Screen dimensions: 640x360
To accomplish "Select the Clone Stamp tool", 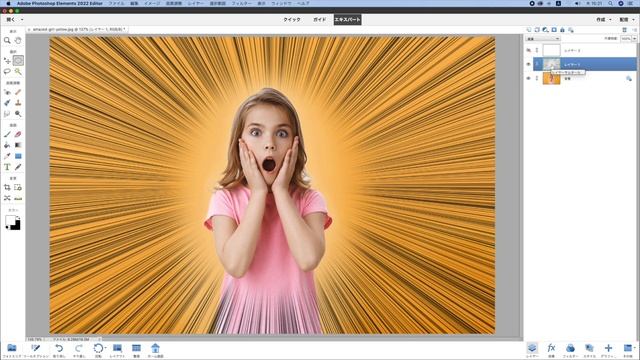I will 18,103.
